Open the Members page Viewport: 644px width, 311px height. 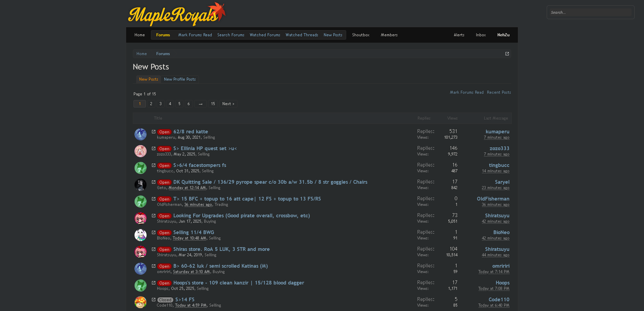coord(389,35)
